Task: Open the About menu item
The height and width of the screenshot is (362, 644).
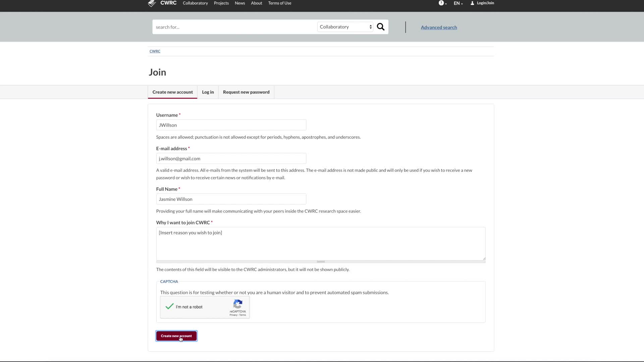Action: pyautogui.click(x=257, y=3)
